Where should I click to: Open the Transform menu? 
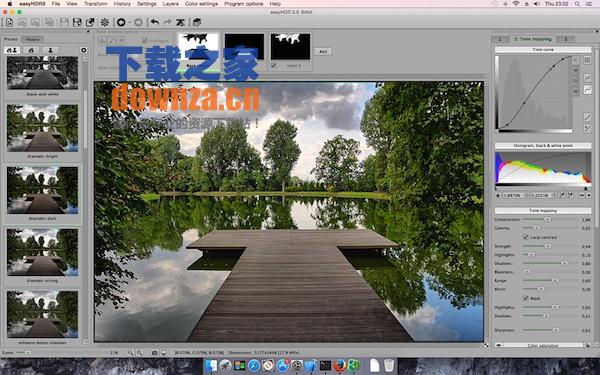click(x=95, y=3)
